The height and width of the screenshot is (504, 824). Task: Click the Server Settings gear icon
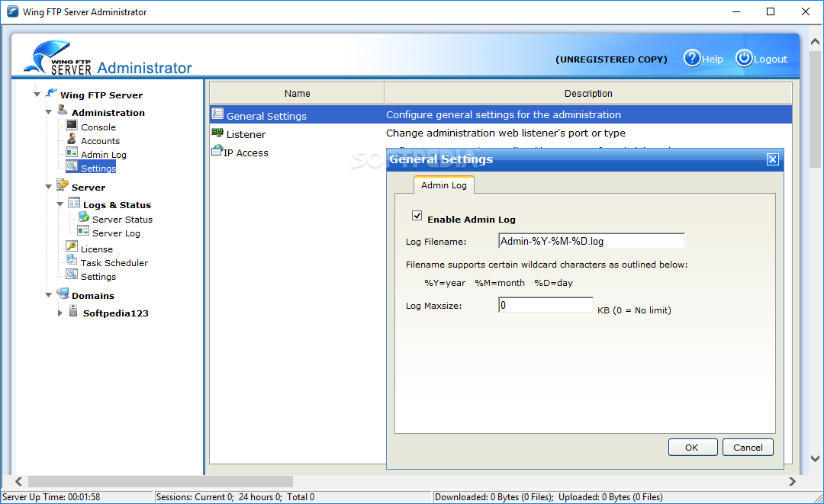tap(72, 274)
